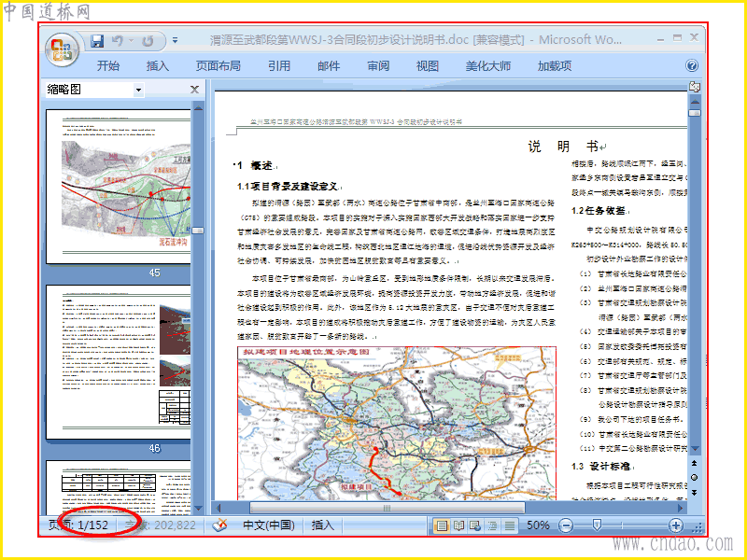Expand the 缩略图 pane dropdown
Viewport: 747px width, 560px height.
click(x=138, y=90)
